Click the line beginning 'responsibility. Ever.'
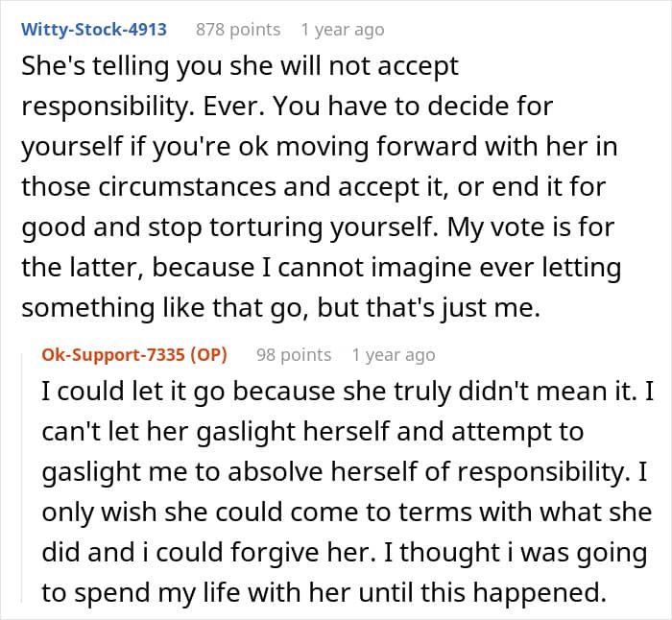Image resolution: width=672 pixels, height=620 pixels. 287,106
